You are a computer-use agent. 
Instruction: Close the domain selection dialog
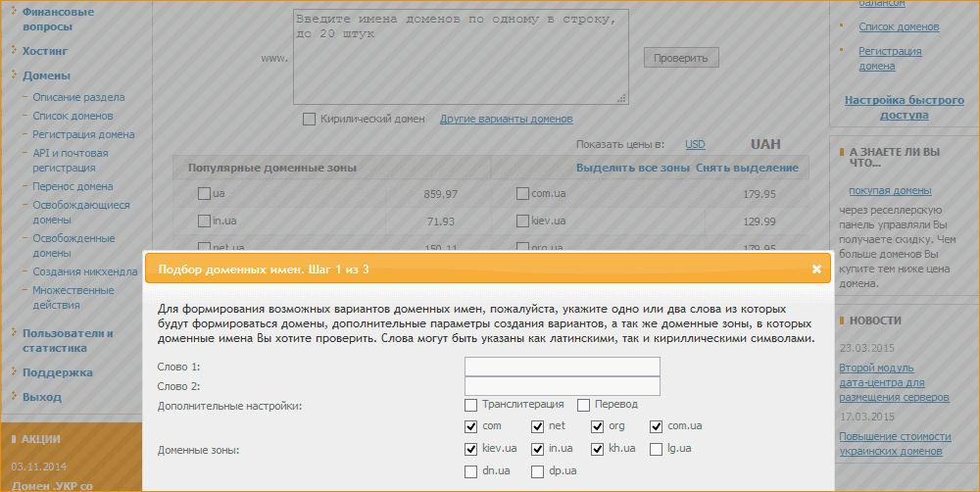click(x=816, y=269)
